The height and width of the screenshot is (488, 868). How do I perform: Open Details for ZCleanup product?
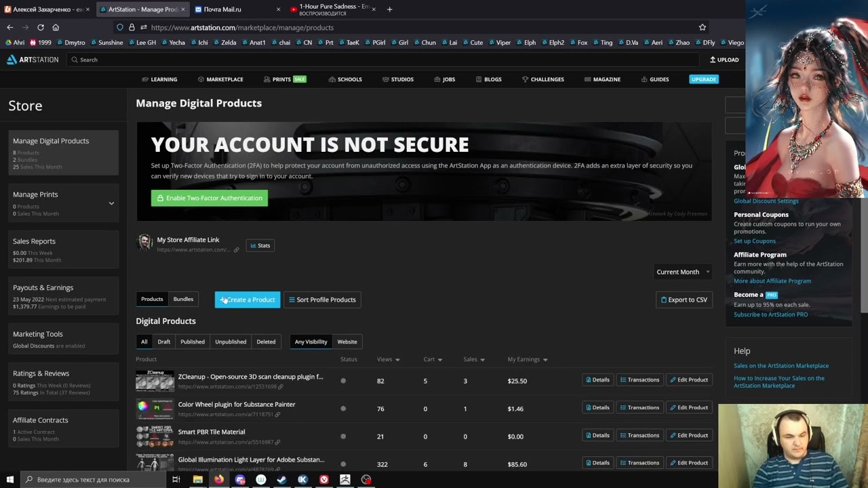coord(597,380)
